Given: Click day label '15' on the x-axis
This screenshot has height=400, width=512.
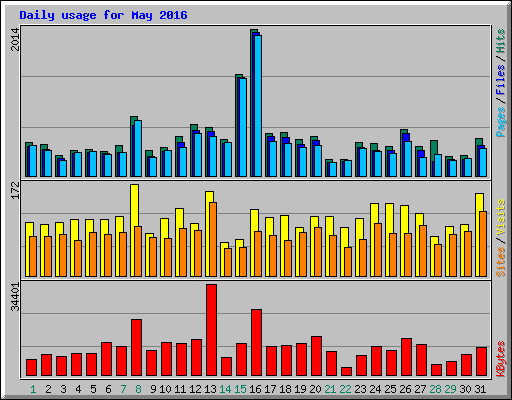Looking at the screenshot, I should [x=240, y=389].
